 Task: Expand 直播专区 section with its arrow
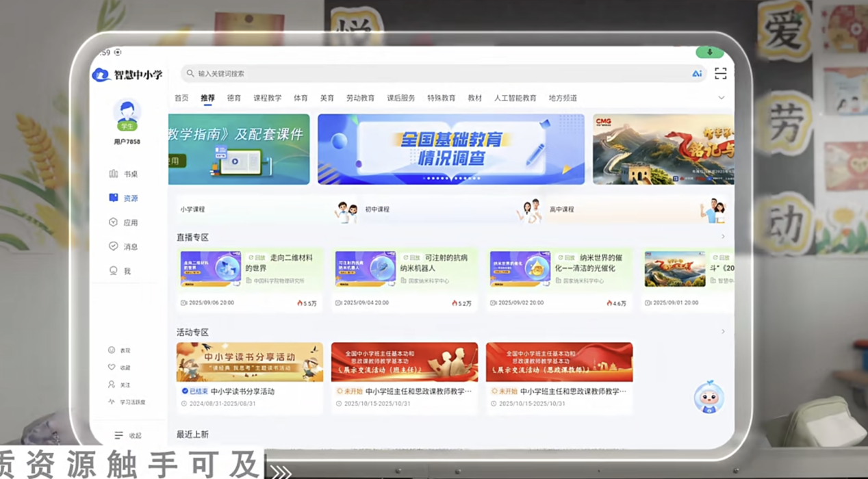click(x=723, y=237)
